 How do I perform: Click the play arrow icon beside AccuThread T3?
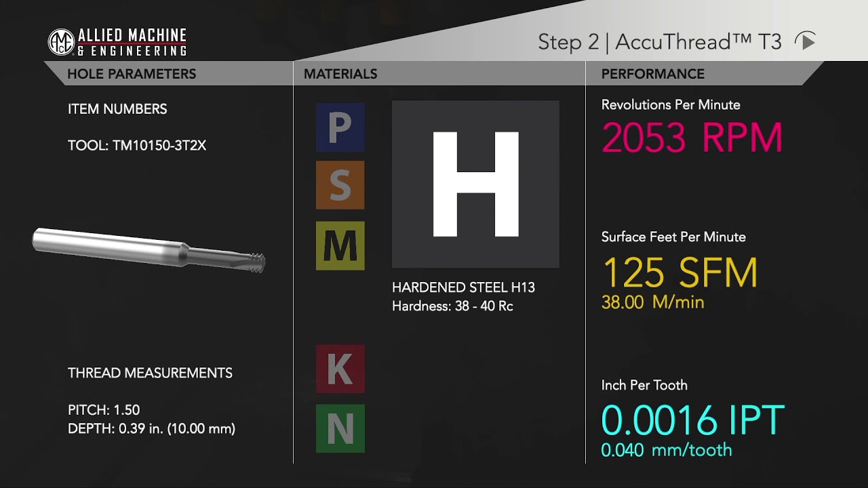click(806, 41)
